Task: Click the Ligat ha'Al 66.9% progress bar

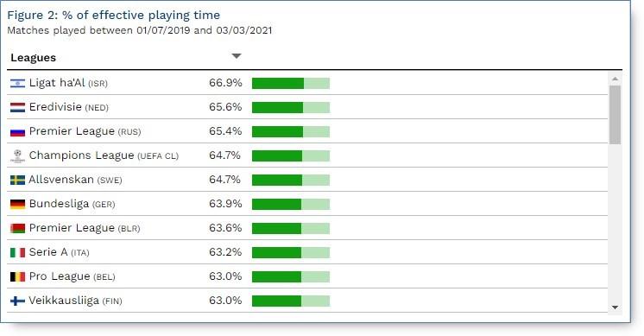Action: (x=291, y=84)
